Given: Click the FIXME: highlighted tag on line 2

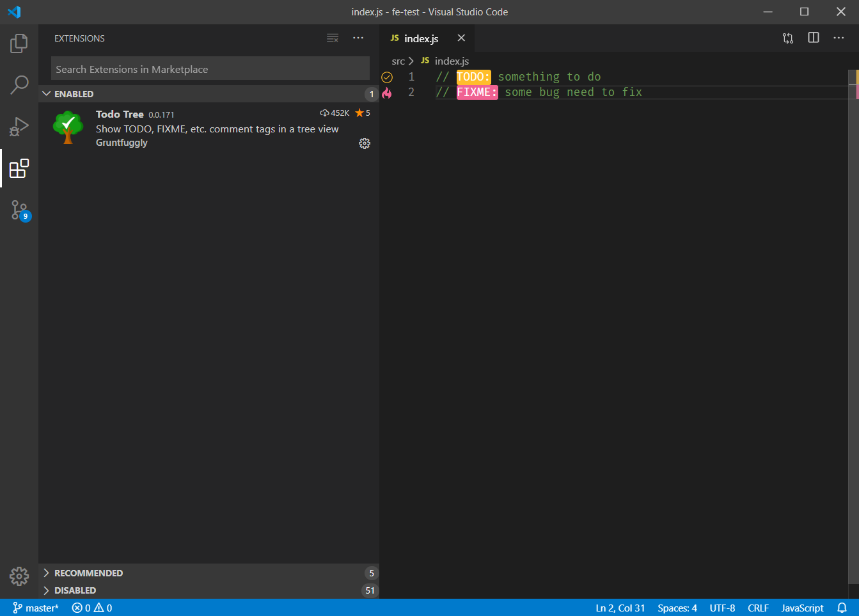Looking at the screenshot, I should pos(477,92).
